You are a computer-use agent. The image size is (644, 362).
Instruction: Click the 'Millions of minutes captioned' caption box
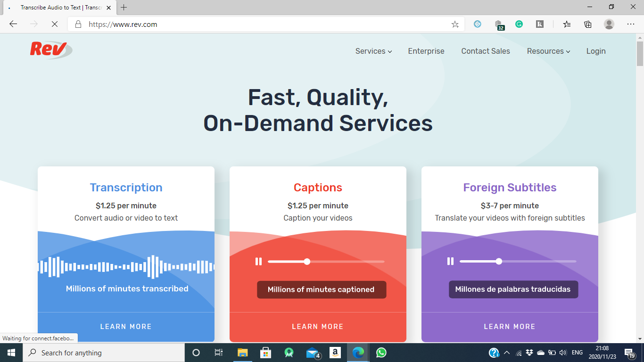coord(322,289)
